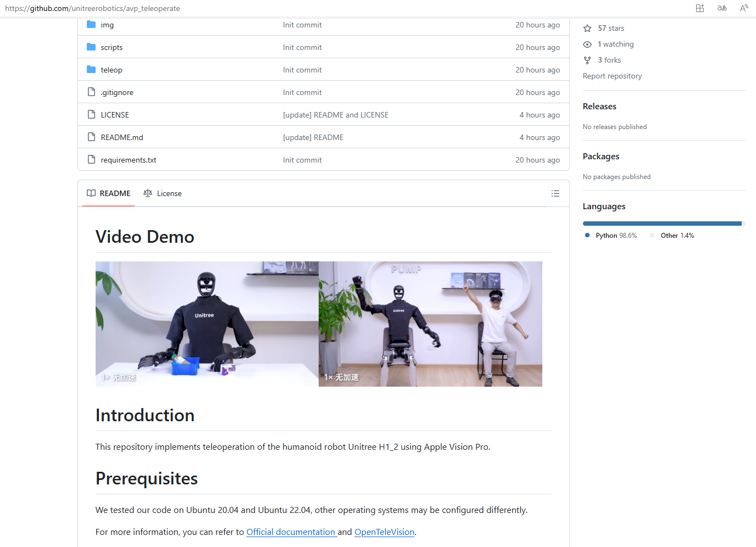Click '4 hours ago' in README.md row

point(540,137)
